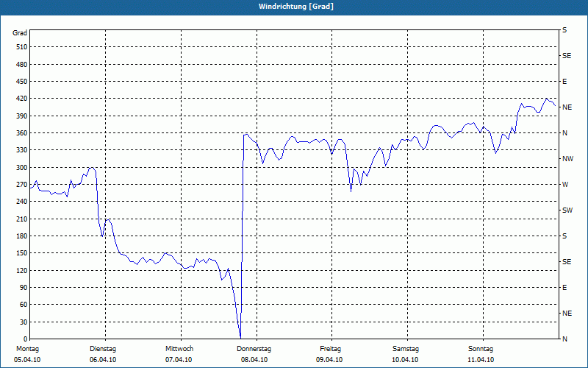Click the 'N' compass label level with 360

[564, 133]
